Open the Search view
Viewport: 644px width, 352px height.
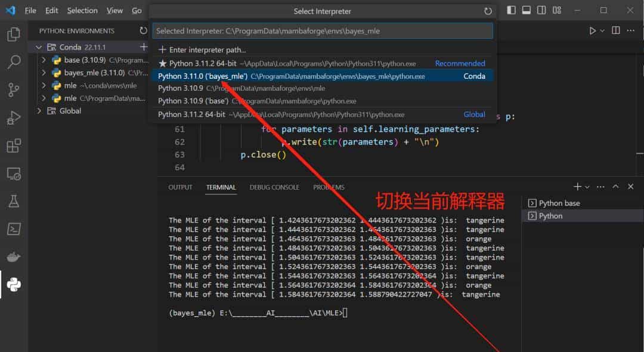(13, 62)
